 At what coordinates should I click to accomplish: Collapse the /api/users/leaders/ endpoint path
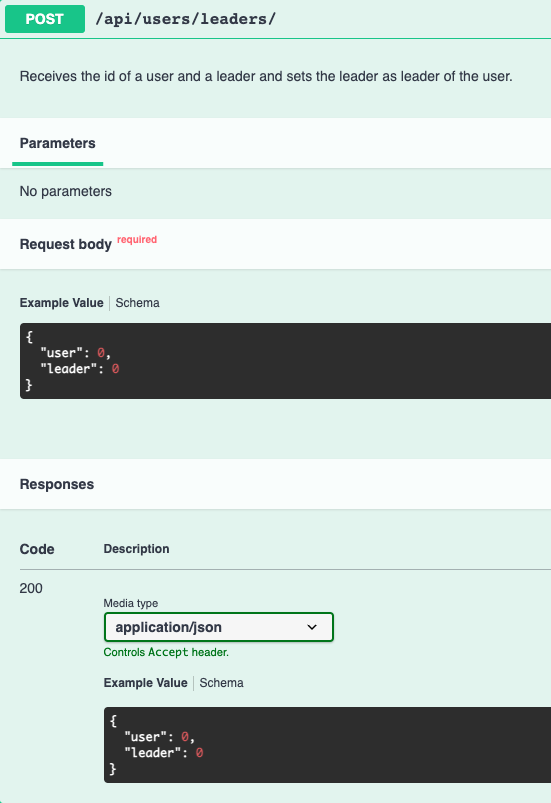point(185,19)
